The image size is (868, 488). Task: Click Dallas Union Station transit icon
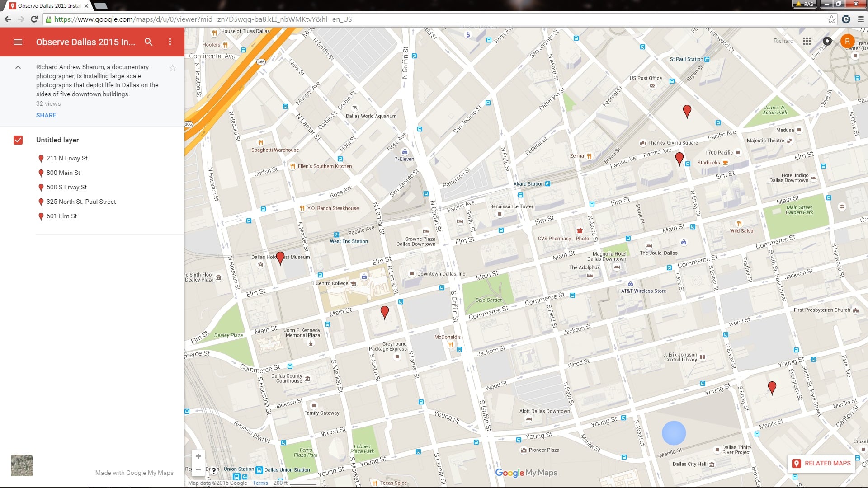(259, 470)
